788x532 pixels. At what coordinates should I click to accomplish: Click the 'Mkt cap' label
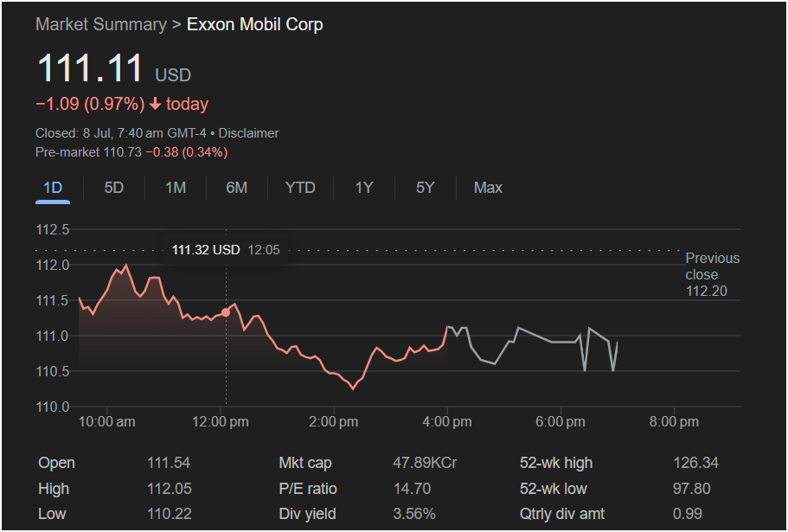point(305,463)
